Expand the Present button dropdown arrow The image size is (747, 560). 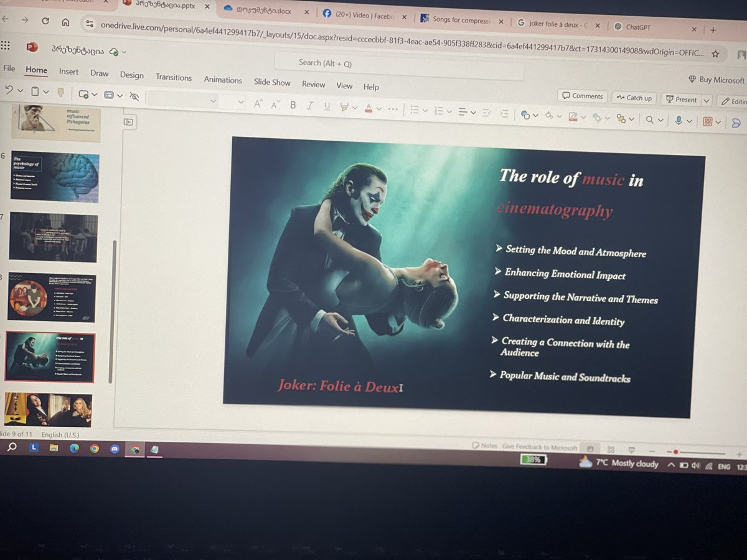coord(707,100)
